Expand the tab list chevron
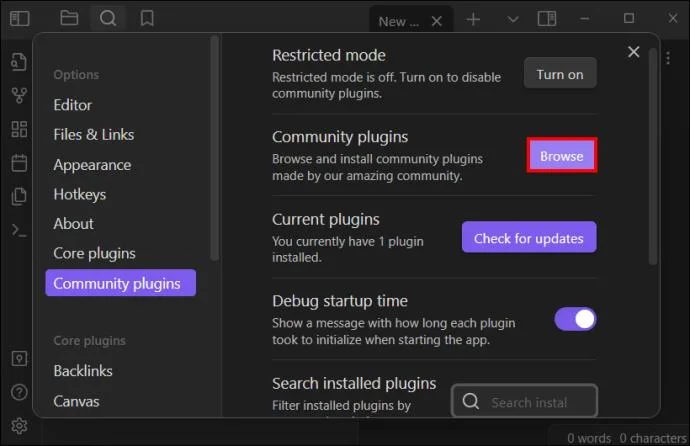 point(513,19)
